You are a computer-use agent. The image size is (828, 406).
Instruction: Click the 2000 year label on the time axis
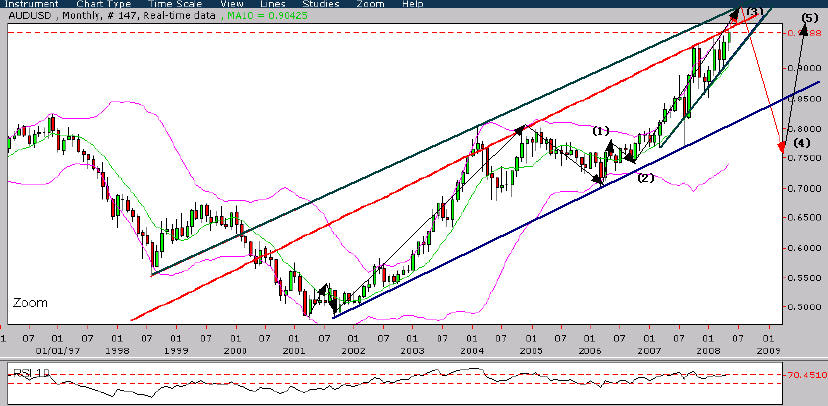[236, 350]
